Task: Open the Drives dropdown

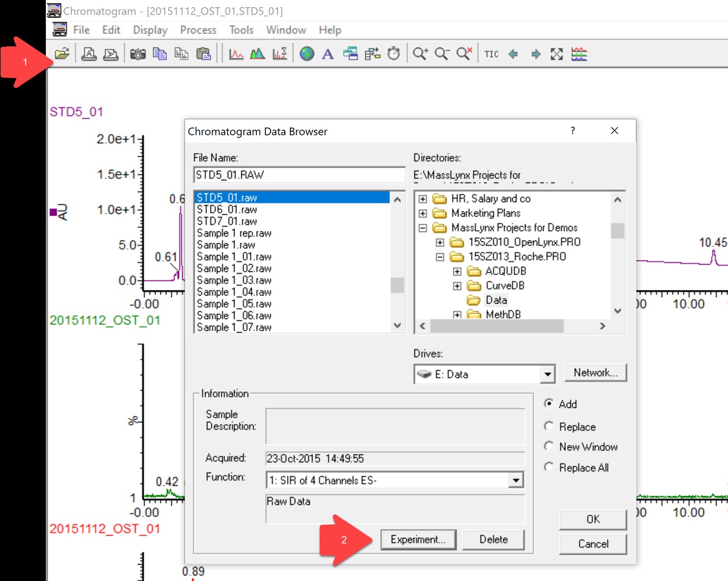Action: pyautogui.click(x=547, y=374)
